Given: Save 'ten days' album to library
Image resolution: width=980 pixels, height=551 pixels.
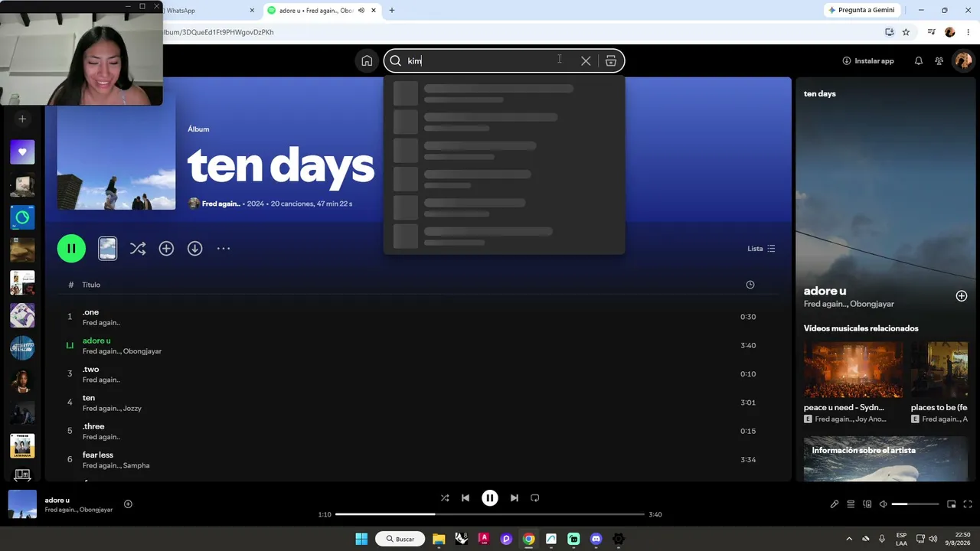Looking at the screenshot, I should coord(166,249).
